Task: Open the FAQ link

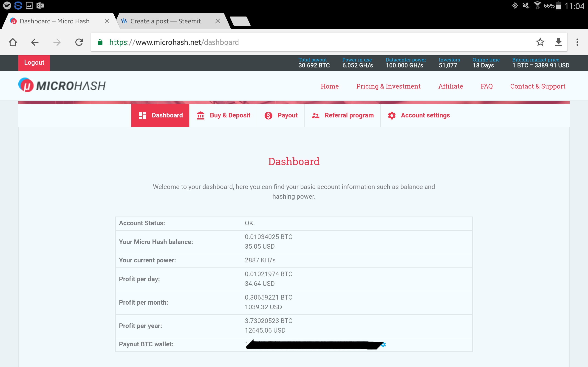Action: 486,86
